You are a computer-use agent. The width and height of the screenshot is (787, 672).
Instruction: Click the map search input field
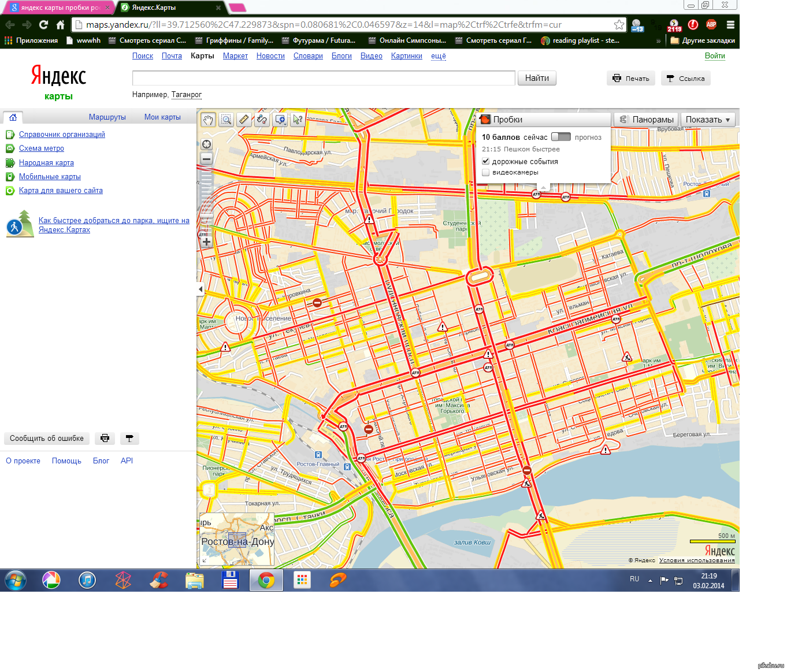324,78
